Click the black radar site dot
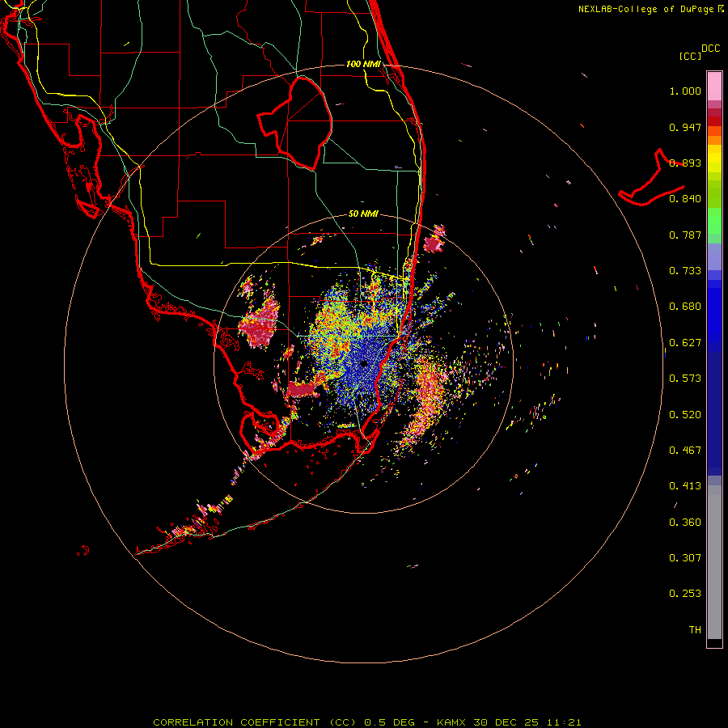 pyautogui.click(x=364, y=363)
